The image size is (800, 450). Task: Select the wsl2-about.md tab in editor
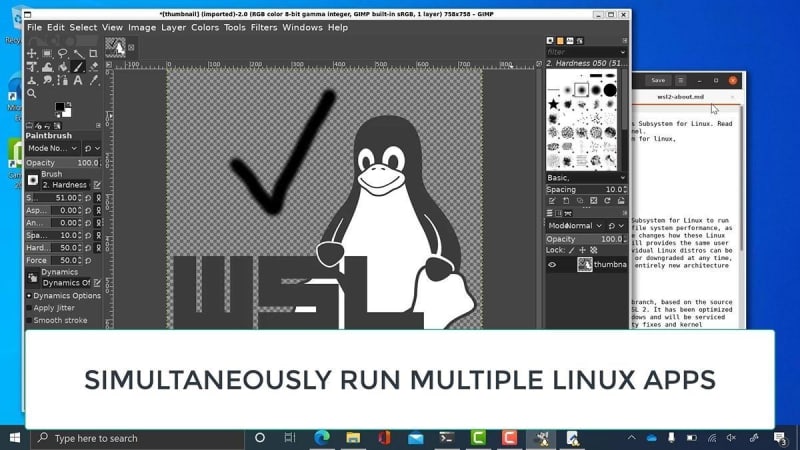[x=681, y=96]
